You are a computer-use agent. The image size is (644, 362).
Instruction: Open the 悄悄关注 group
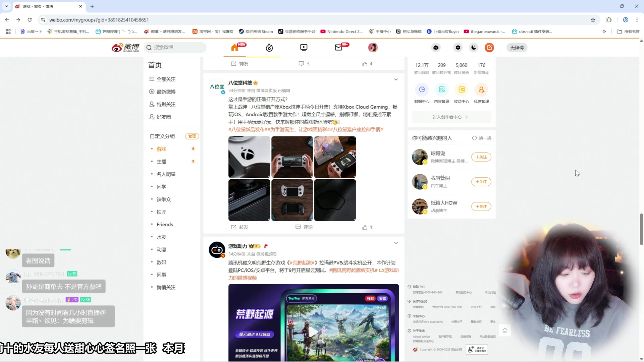[166, 287]
